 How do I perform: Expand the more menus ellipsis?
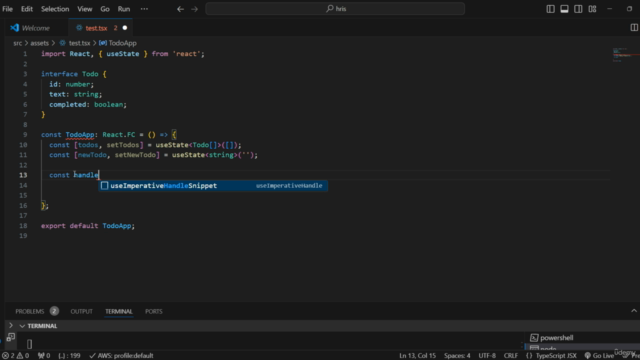144,9
